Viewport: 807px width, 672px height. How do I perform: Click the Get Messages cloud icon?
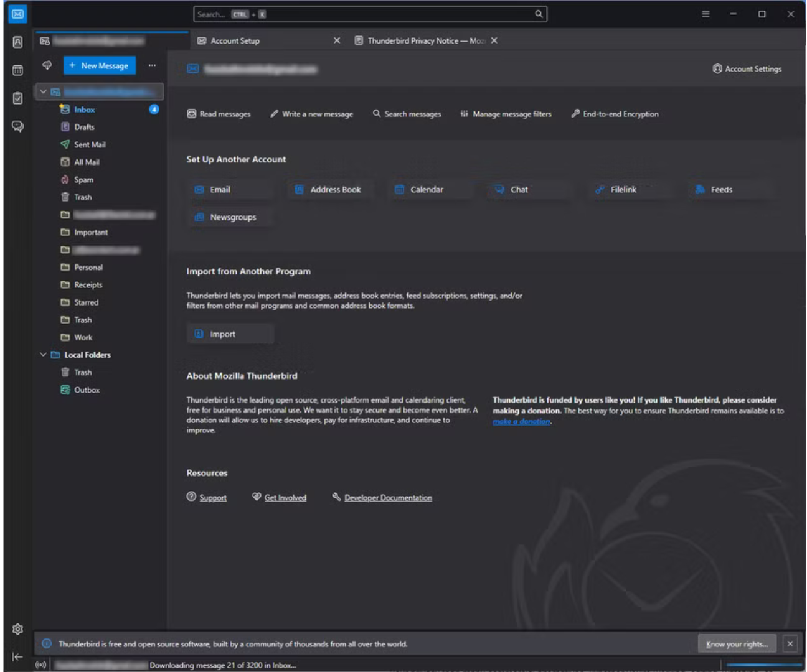click(x=47, y=65)
